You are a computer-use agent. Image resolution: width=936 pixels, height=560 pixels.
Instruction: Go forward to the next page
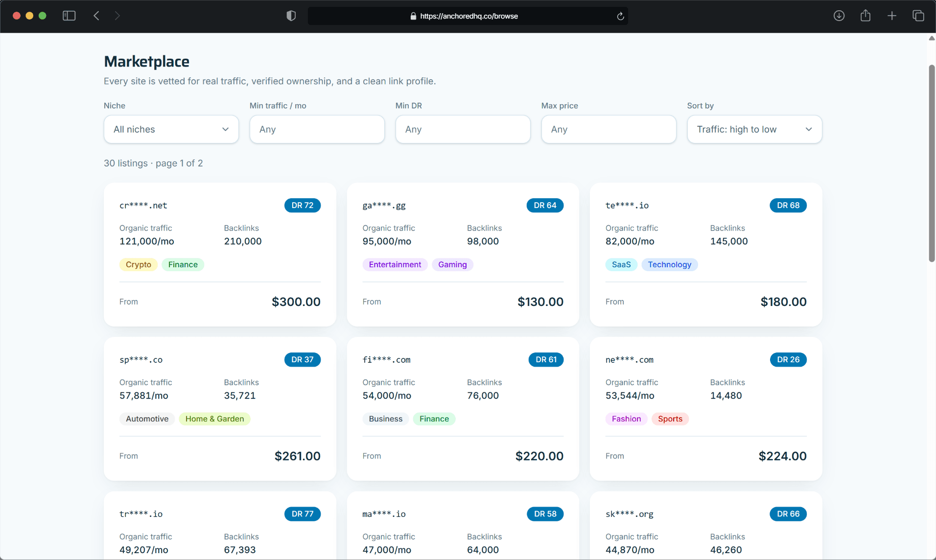(117, 16)
